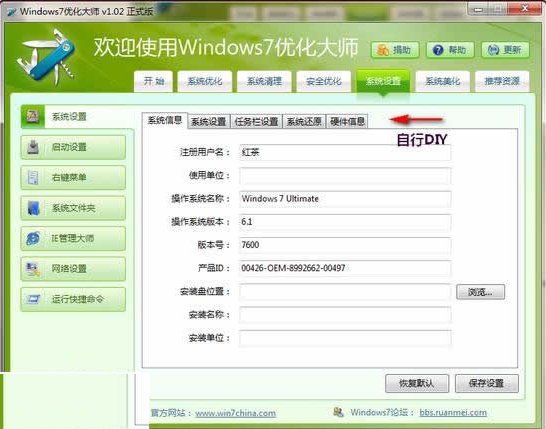Open the 系统美化 main tab

point(443,81)
